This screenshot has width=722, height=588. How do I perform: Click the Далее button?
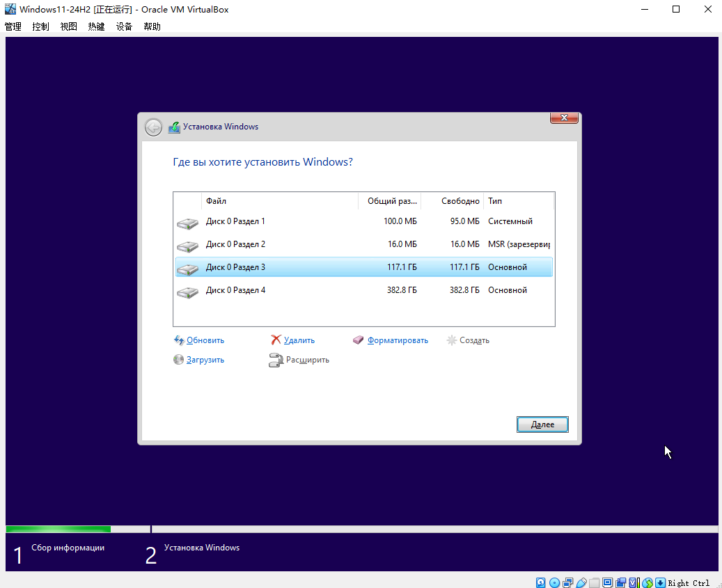542,424
